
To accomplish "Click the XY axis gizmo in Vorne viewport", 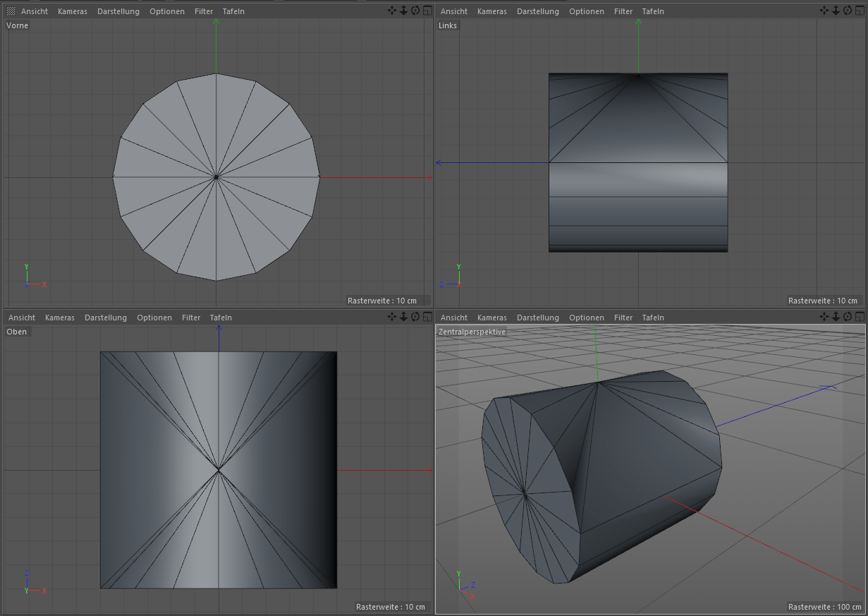I will pos(34,277).
